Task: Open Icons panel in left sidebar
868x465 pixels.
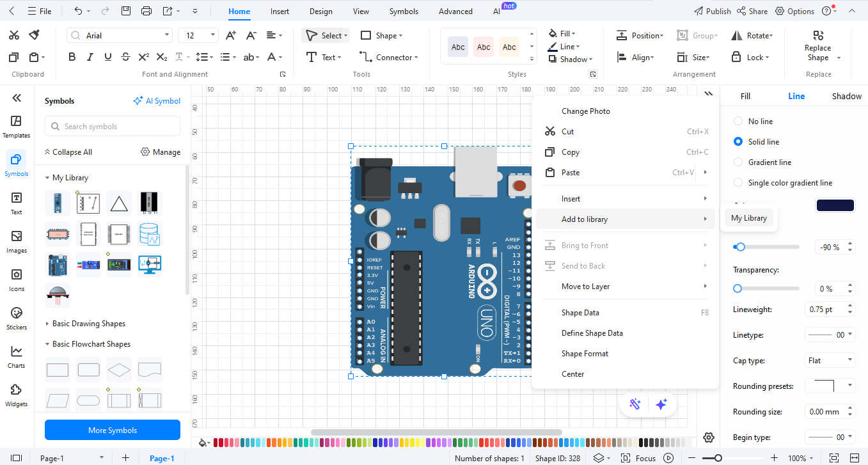Action: coord(17,280)
